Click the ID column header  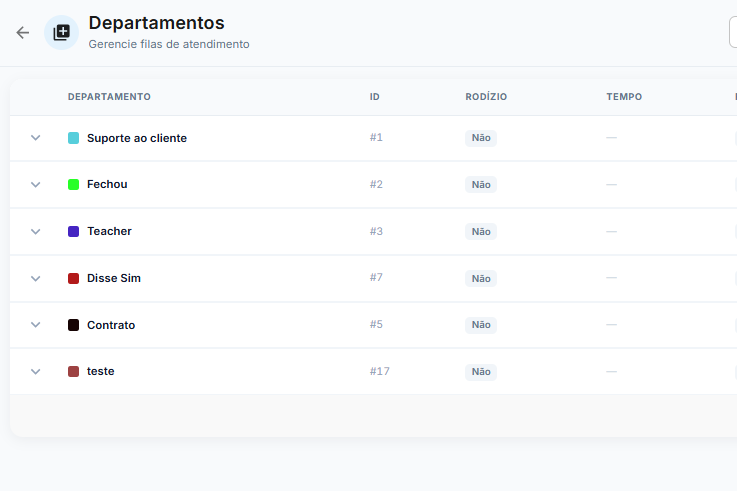[375, 97]
